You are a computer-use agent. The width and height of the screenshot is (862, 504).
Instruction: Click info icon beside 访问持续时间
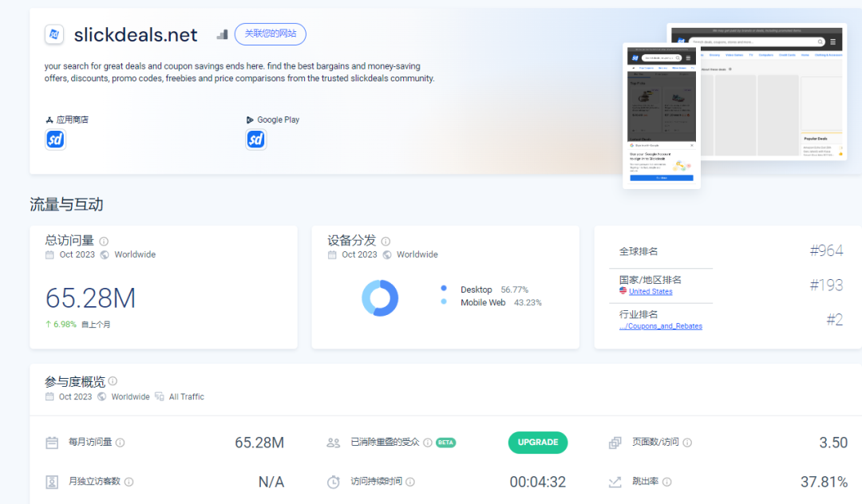point(410,482)
